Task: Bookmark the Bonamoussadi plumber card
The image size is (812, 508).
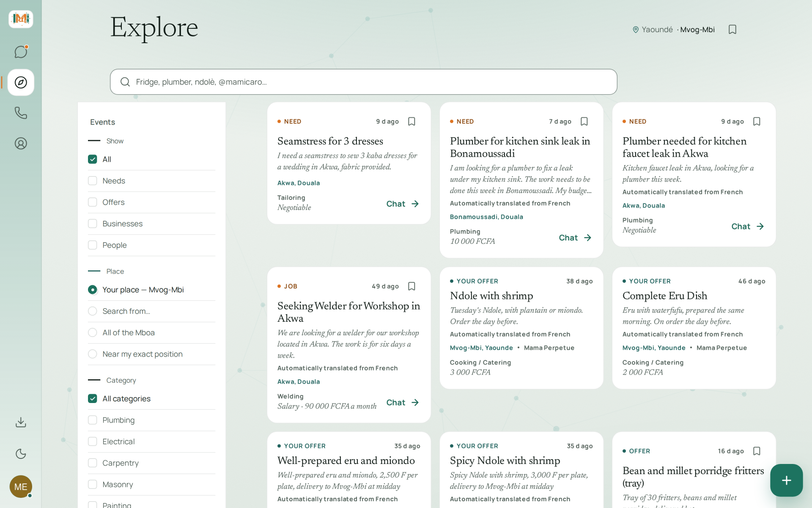Action: (x=584, y=121)
